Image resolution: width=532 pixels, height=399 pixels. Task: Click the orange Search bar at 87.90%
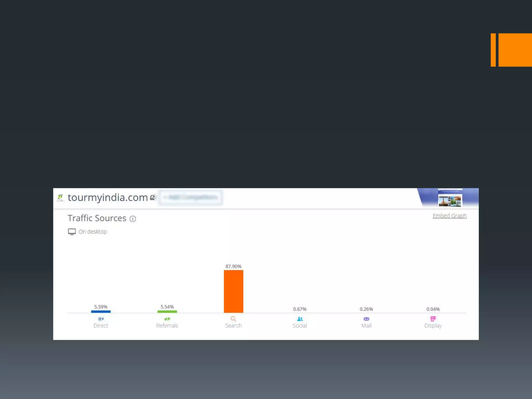[234, 291]
